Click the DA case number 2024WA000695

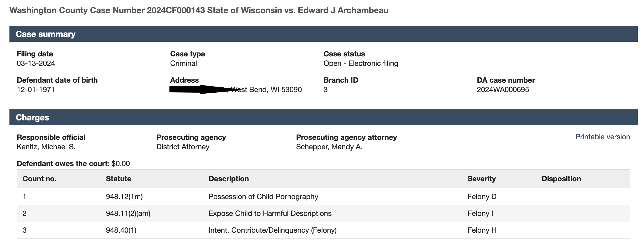pos(503,90)
